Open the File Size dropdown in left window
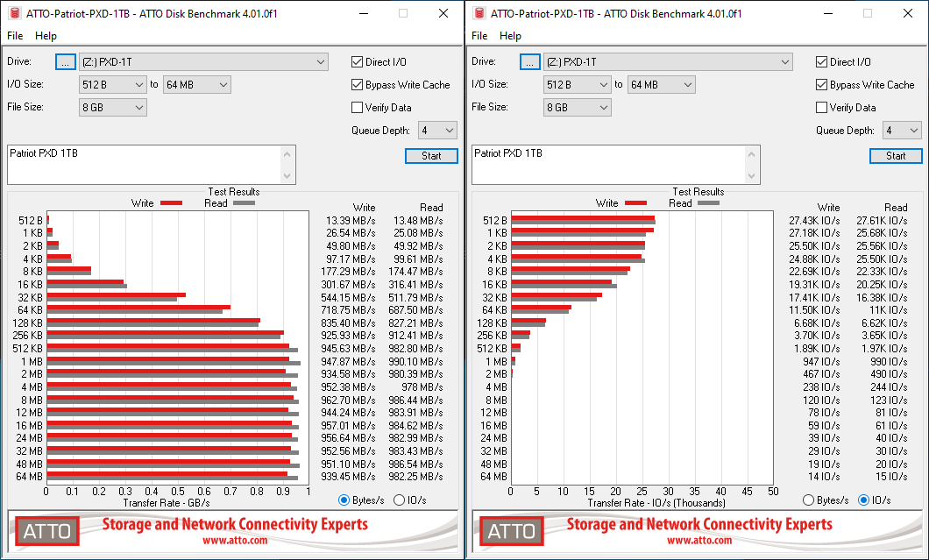Image resolution: width=929 pixels, height=560 pixels. click(113, 107)
